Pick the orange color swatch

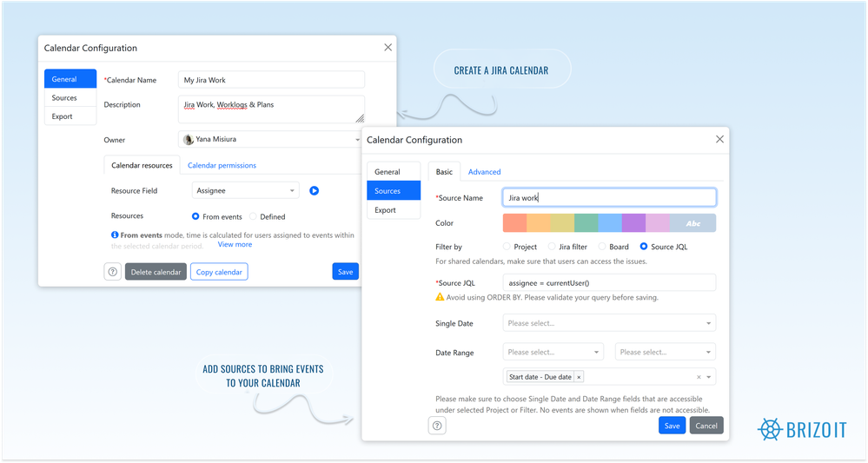coord(539,223)
